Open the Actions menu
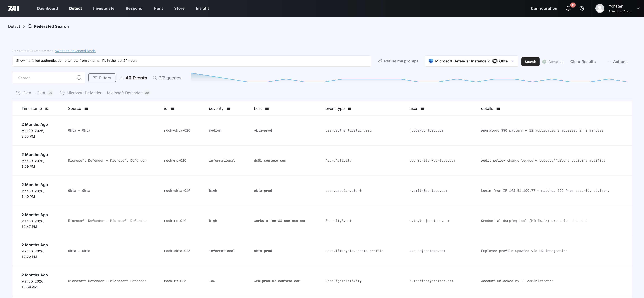644x298 pixels. pos(617,62)
